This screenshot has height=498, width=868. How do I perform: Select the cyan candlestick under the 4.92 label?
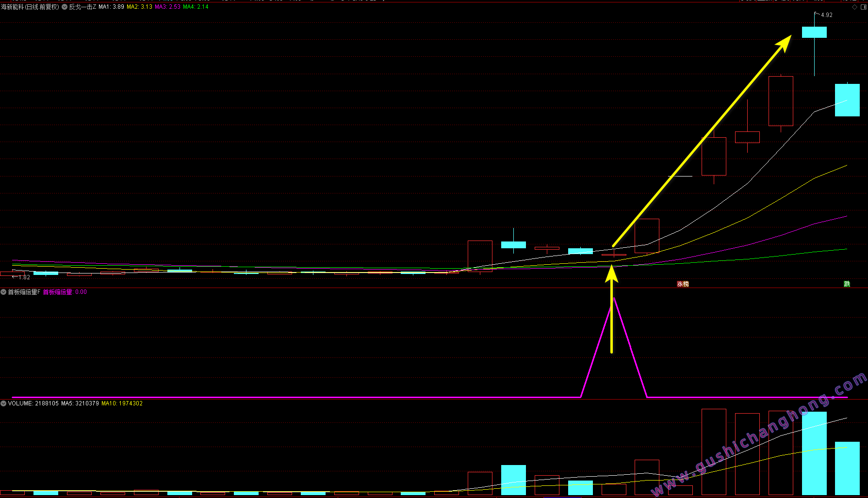814,32
